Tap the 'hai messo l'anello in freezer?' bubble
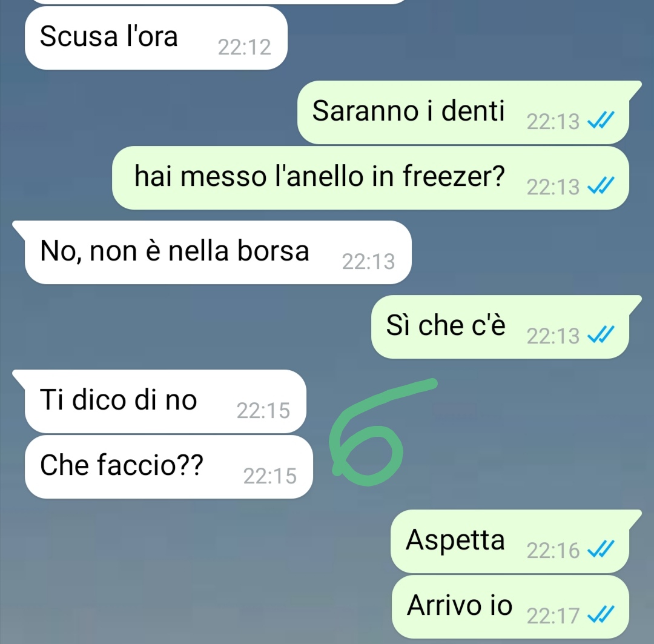654x644 pixels. click(x=371, y=178)
